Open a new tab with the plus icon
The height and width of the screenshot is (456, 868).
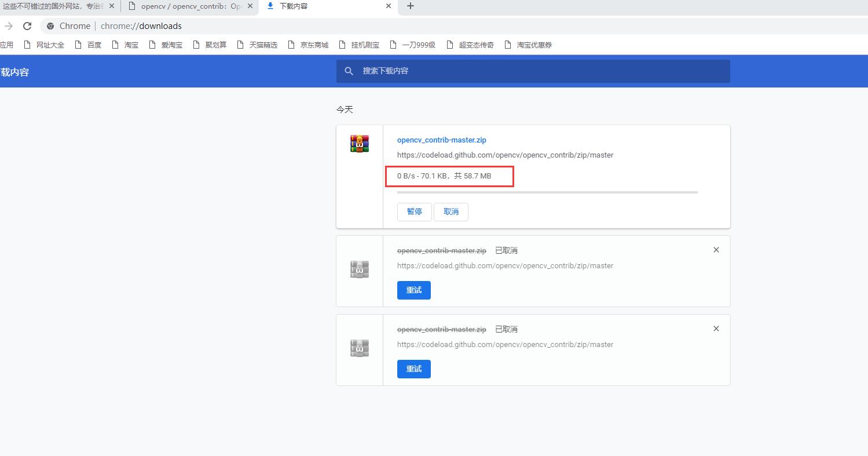coord(411,6)
